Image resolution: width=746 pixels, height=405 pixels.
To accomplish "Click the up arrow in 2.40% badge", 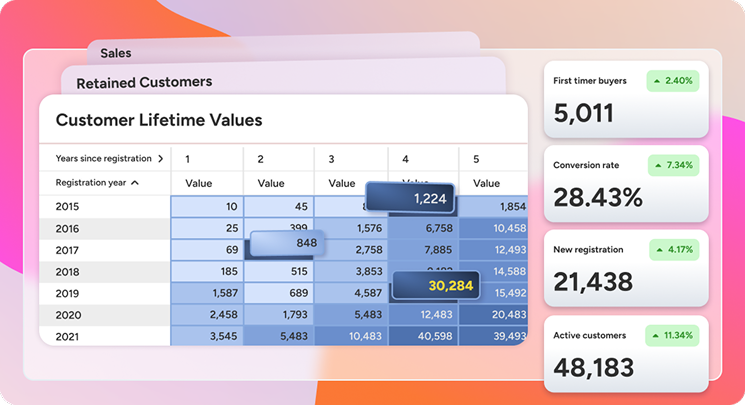I will tap(657, 81).
